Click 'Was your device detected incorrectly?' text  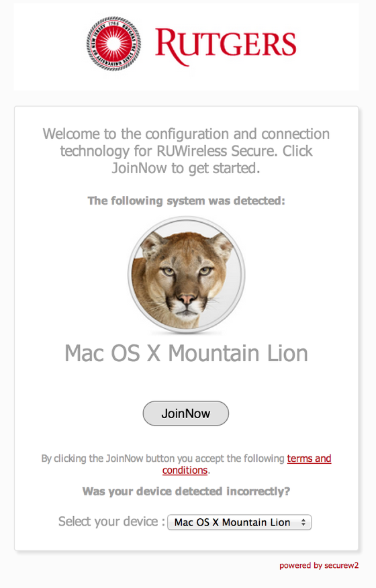coord(186,491)
